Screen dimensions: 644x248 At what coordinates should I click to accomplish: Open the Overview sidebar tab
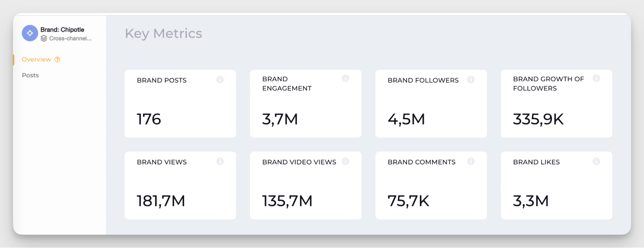[36, 60]
